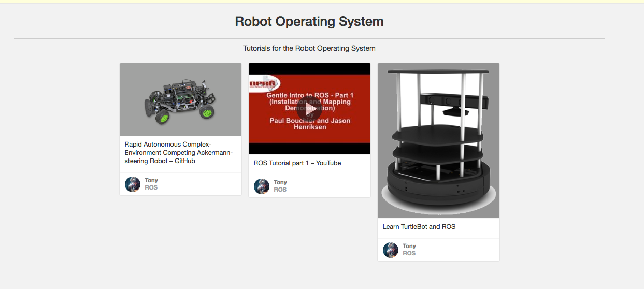Click "Tutorials for the Robot Operating System" subtitle
The image size is (644, 289).
(x=309, y=48)
